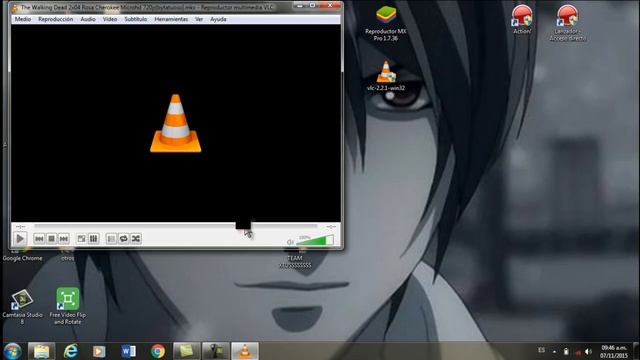Open File Explorer from the taskbar
This screenshot has height=360, width=640.
41,351
